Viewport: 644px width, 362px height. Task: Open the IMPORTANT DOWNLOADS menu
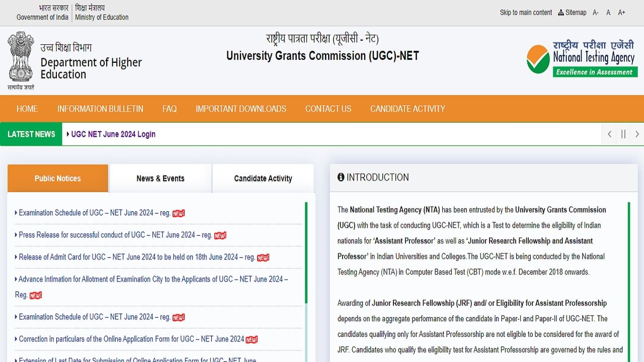[x=241, y=109]
